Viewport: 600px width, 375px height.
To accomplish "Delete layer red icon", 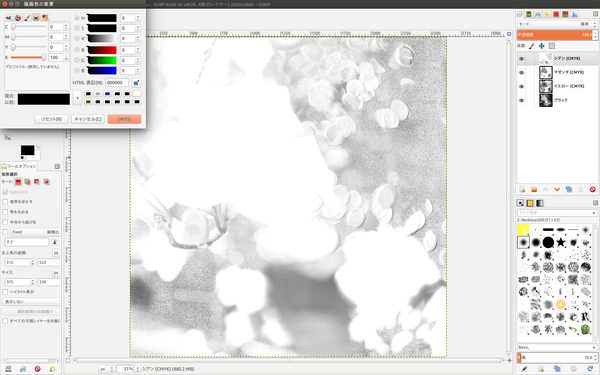I will click(x=592, y=189).
